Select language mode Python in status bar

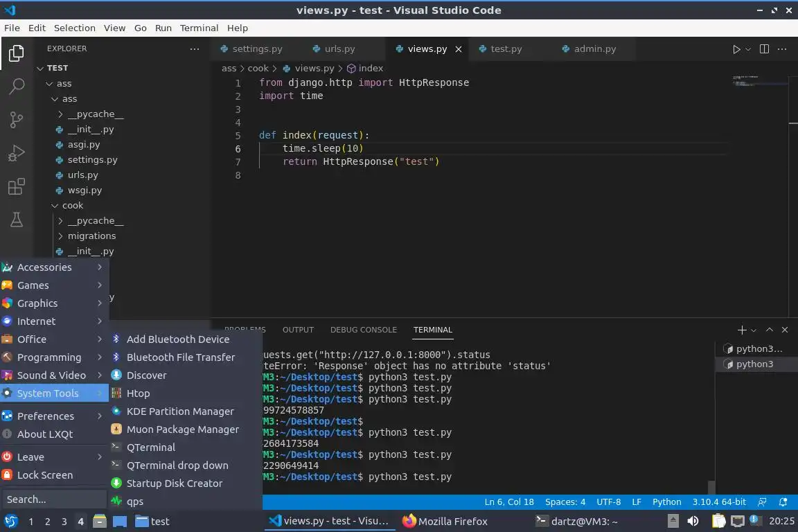pyautogui.click(x=666, y=502)
